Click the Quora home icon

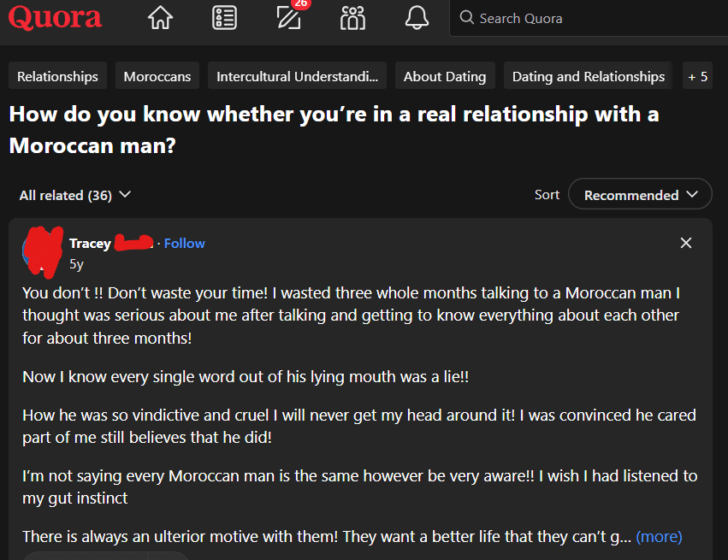(x=159, y=17)
